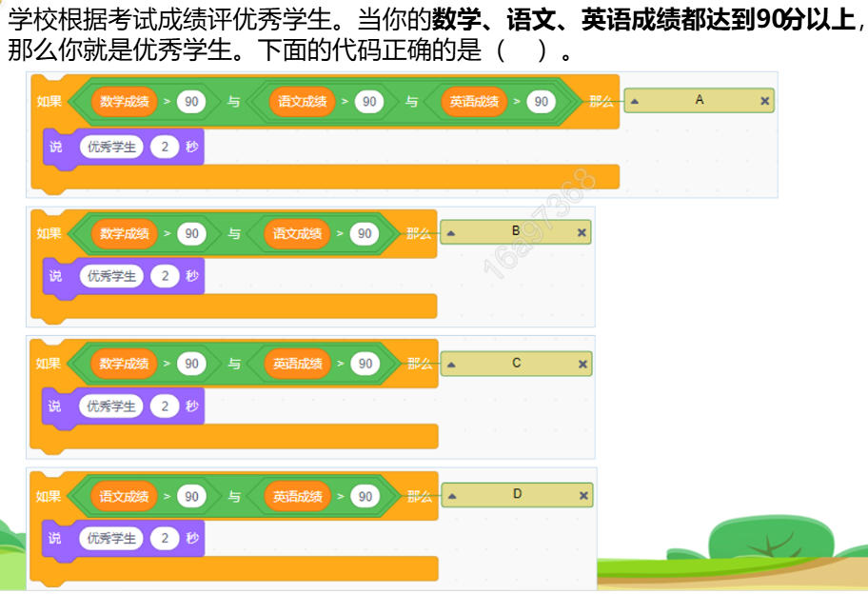The width and height of the screenshot is (868, 594).
Task: Click the 90 value after 英语成绩 in option A
Action: pyautogui.click(x=542, y=102)
